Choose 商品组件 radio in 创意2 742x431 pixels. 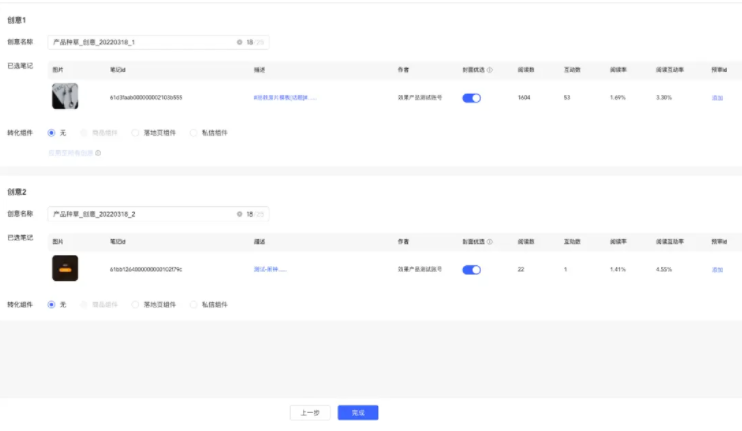(x=84, y=305)
